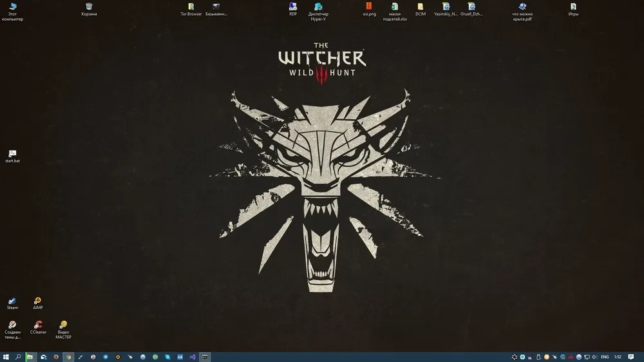Select the Корзина recycle bin icon

pyautogui.click(x=89, y=9)
